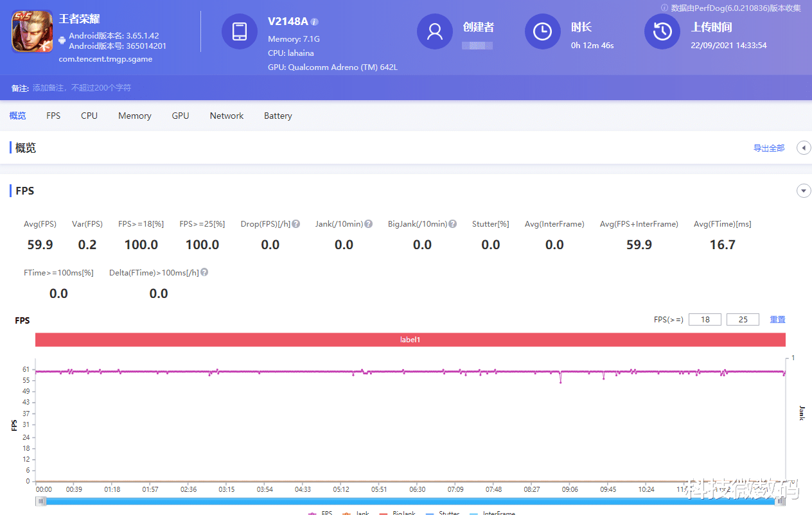Click the left handle of timeline range slider
This screenshot has height=515, width=812.
coord(41,502)
